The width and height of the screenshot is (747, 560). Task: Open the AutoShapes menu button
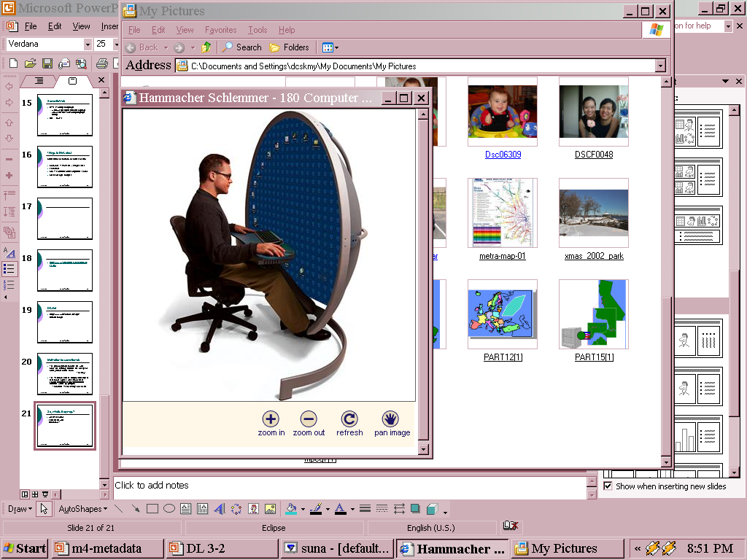(82, 509)
